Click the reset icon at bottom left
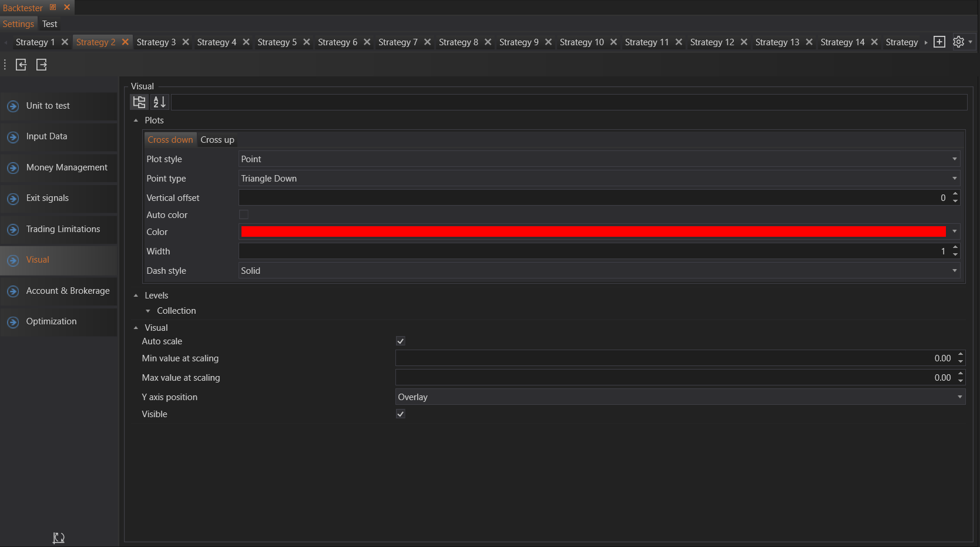 58,538
